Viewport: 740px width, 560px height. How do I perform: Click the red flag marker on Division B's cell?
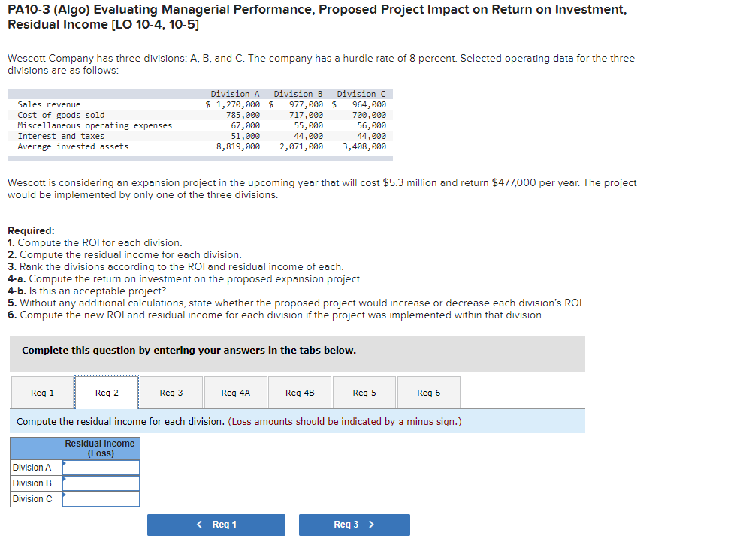point(66,477)
